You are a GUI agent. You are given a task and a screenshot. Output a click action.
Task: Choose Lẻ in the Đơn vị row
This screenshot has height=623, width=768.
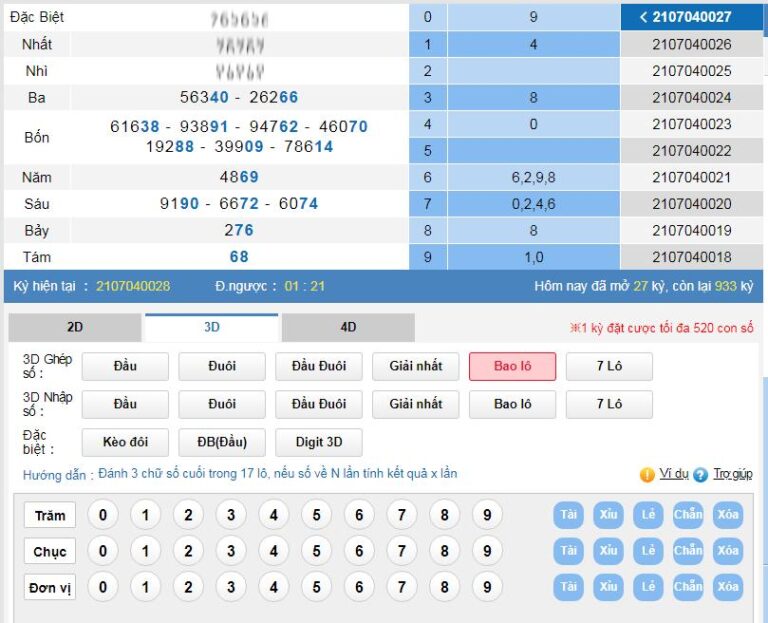(x=648, y=587)
